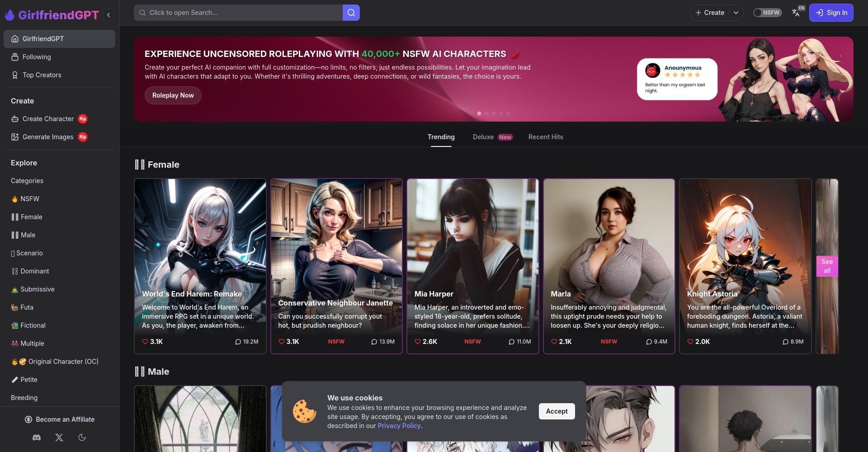Screen dimensions: 868x452
Task: Switch to the Deluxe tab
Action: pos(493,137)
